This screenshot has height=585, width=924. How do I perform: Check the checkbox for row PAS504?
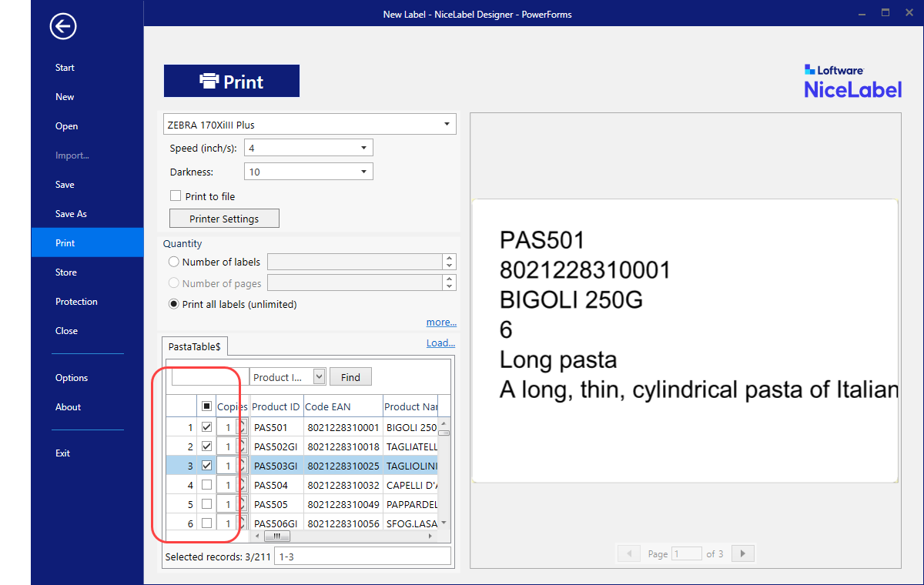click(206, 485)
